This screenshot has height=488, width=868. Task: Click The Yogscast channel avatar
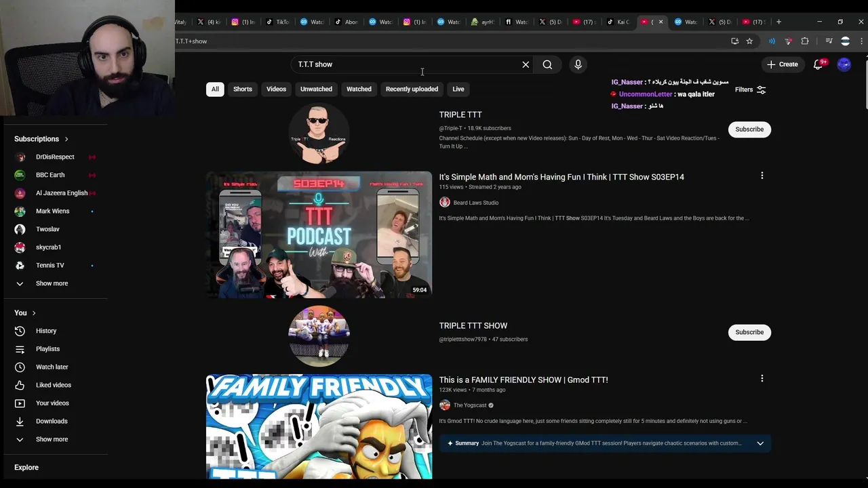445,405
